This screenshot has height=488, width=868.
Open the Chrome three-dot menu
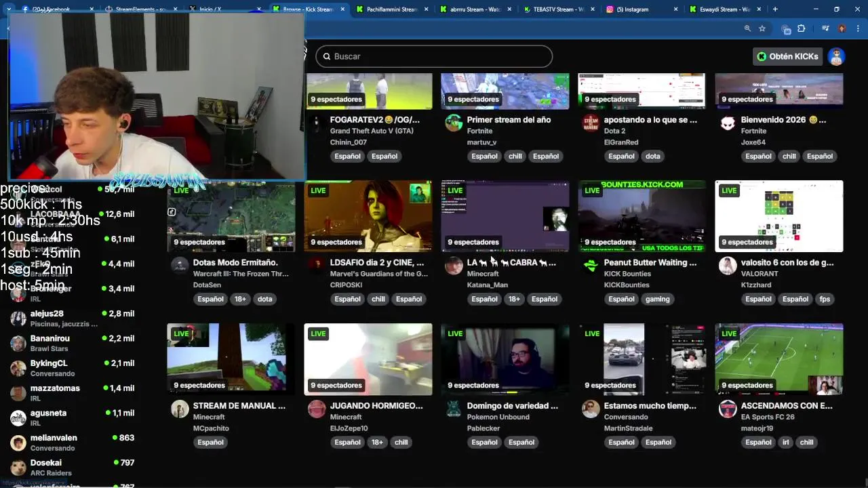pyautogui.click(x=856, y=28)
